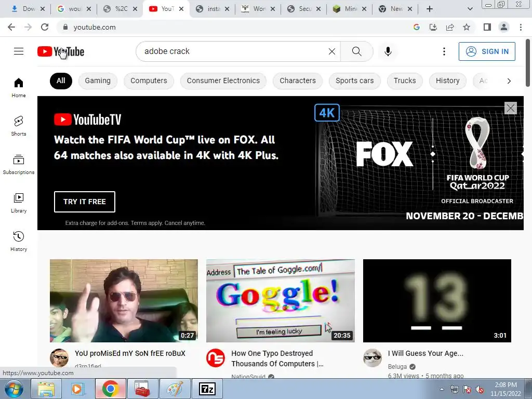Open History in the sidebar
The width and height of the screenshot is (532, 399).
point(19,241)
